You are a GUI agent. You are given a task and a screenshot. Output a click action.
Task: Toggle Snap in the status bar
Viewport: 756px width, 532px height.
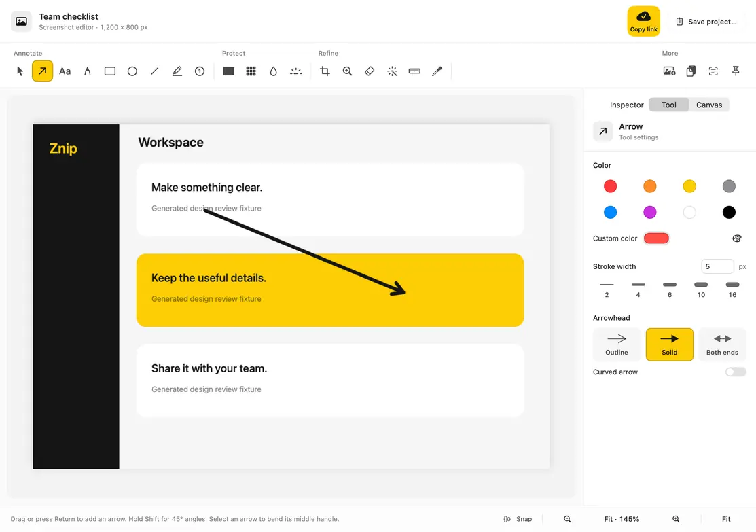click(518, 519)
